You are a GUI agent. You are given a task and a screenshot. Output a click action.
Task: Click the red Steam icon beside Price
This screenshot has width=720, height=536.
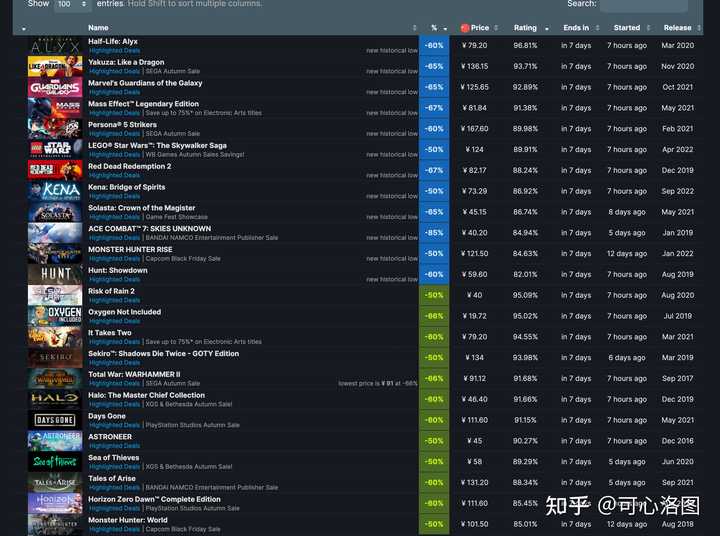point(465,28)
